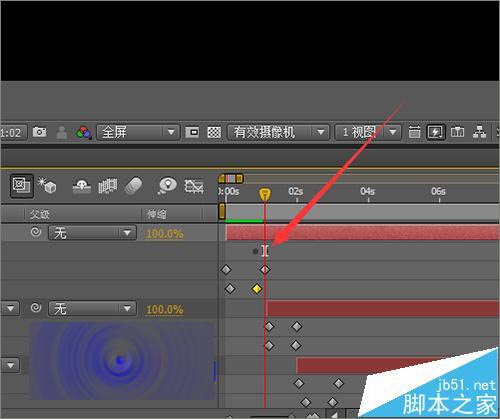
Task: Enable motion blur switch icon
Action: point(133,186)
